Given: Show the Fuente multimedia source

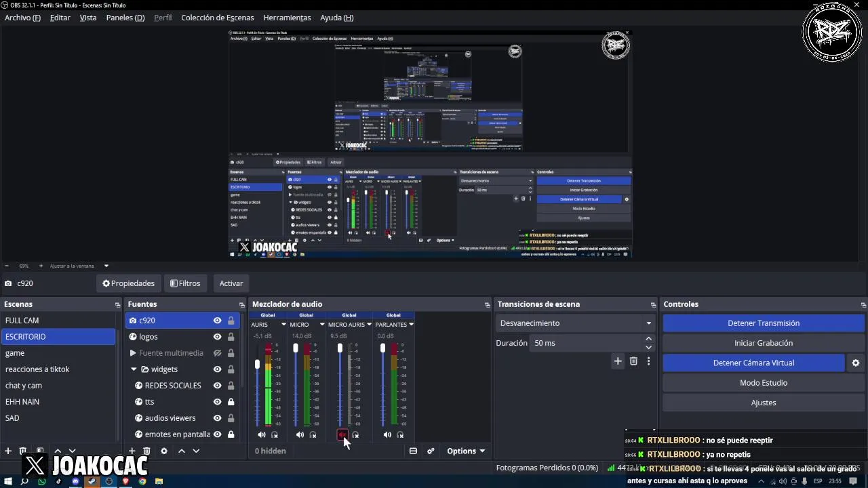Looking at the screenshot, I should pos(217,353).
